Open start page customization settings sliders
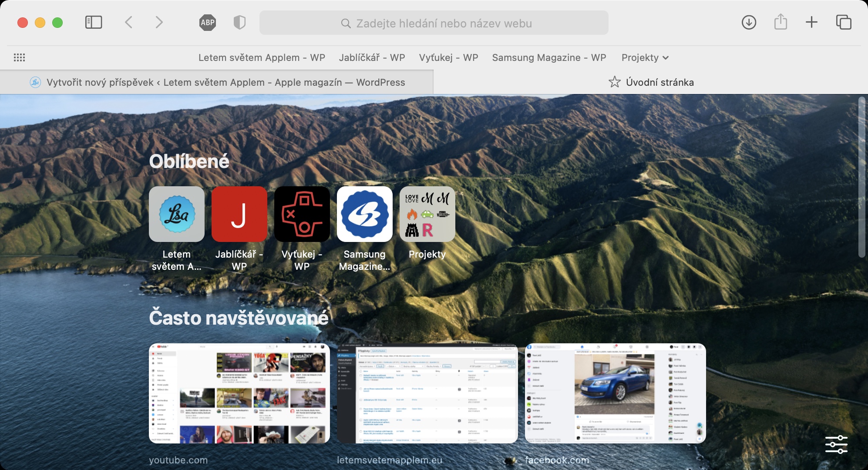 [836, 445]
